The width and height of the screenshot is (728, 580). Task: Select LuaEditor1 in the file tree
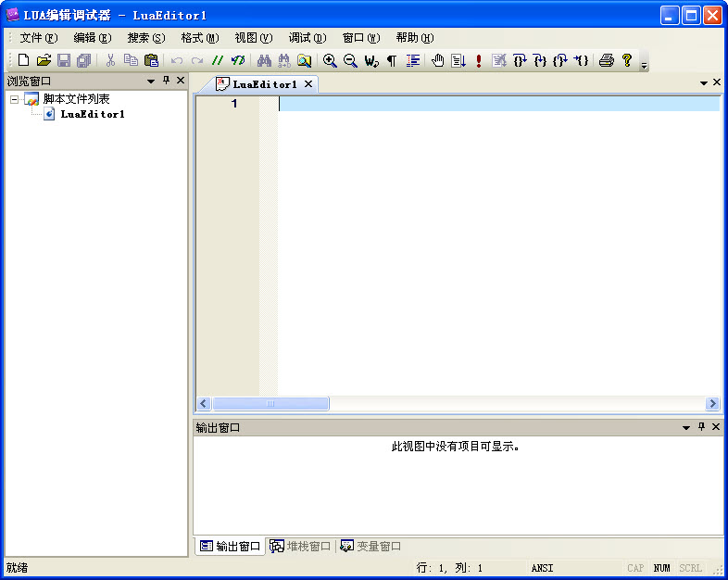click(x=93, y=114)
